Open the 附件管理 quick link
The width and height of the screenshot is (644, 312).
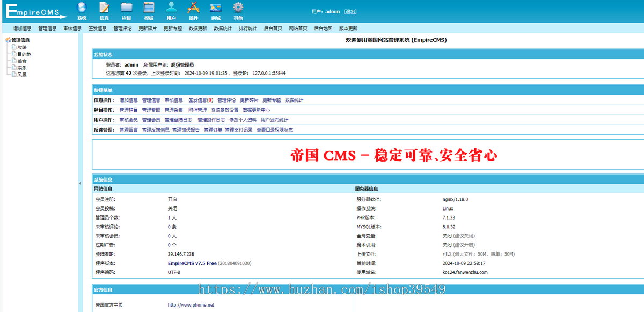197,110
